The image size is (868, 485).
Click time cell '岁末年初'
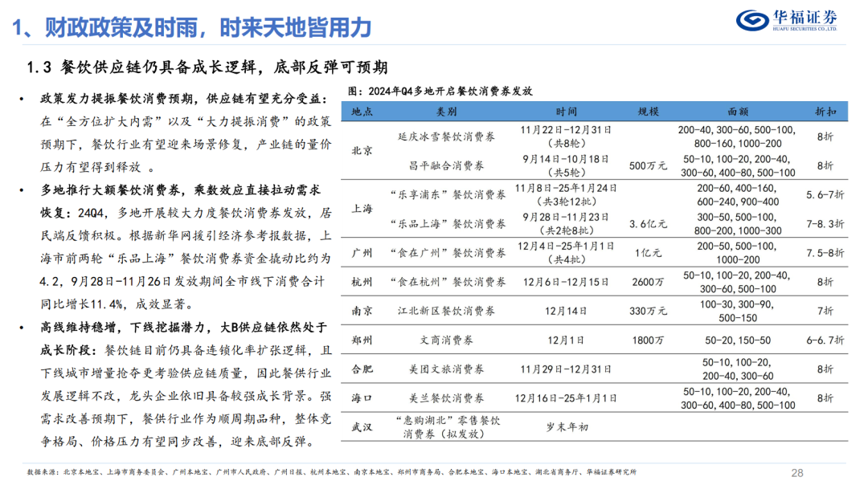pos(567,427)
